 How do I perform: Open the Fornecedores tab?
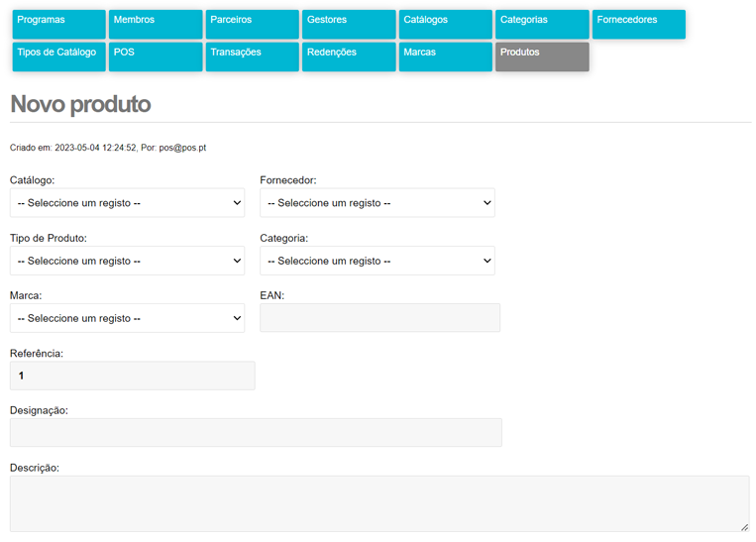pyautogui.click(x=638, y=24)
